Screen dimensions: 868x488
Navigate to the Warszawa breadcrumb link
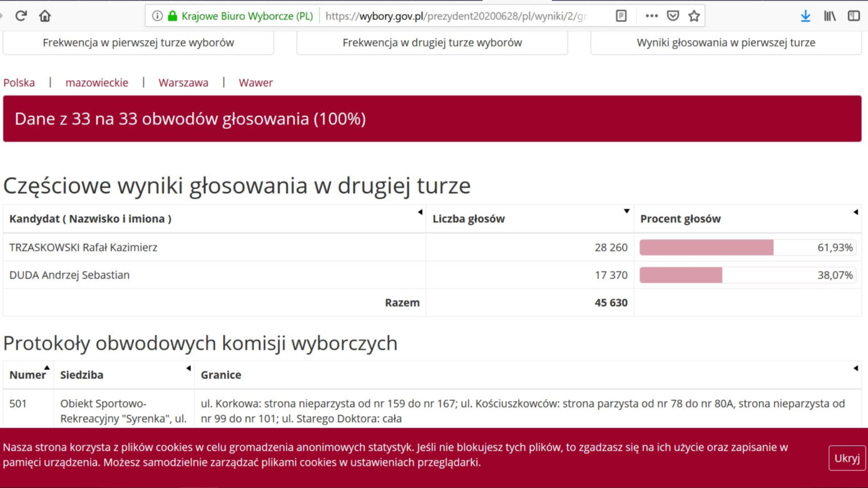[183, 83]
